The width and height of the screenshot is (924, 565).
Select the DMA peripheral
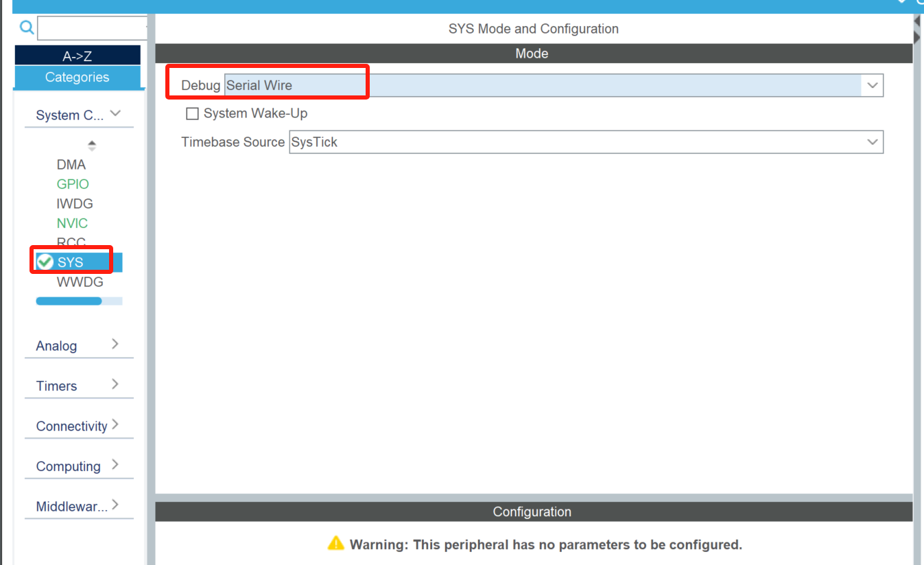click(x=73, y=164)
